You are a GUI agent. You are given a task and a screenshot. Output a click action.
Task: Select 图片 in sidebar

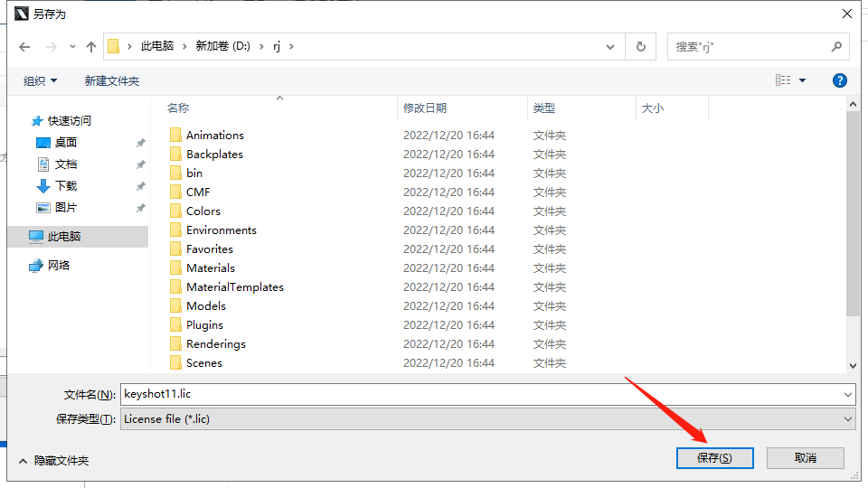click(x=66, y=208)
